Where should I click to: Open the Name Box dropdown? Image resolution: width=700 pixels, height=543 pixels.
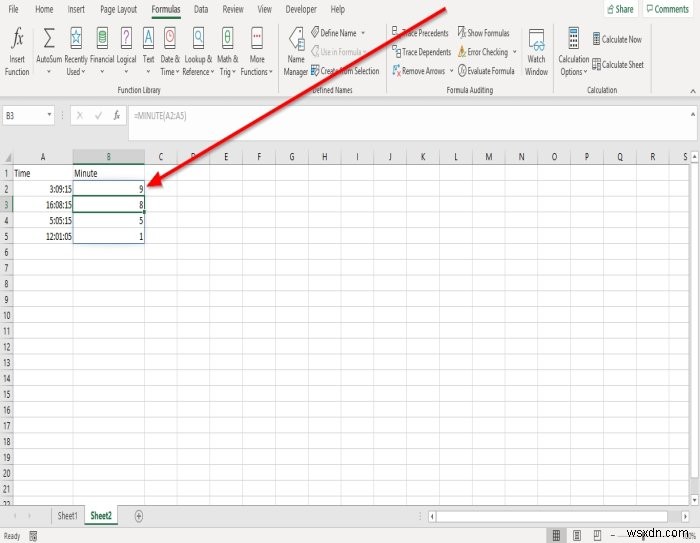coord(49,115)
